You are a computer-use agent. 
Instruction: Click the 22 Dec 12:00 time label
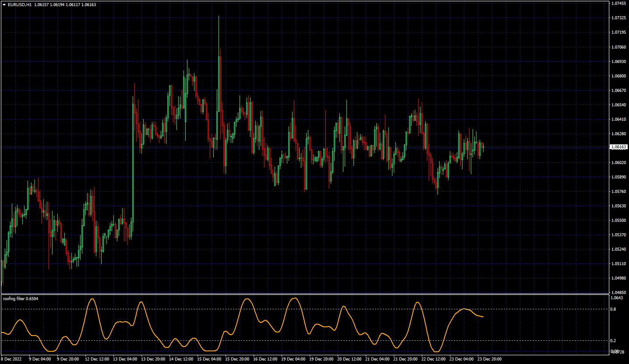pyautogui.click(x=433, y=359)
